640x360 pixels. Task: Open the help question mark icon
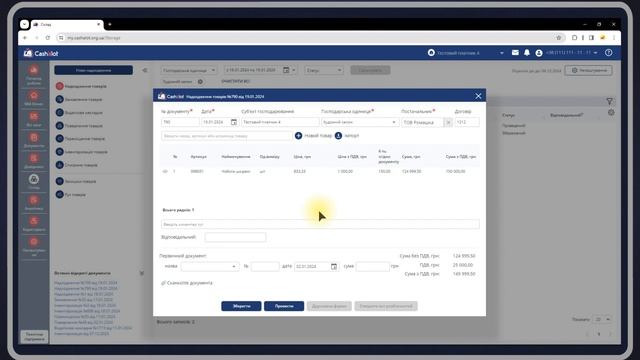[x=609, y=53]
